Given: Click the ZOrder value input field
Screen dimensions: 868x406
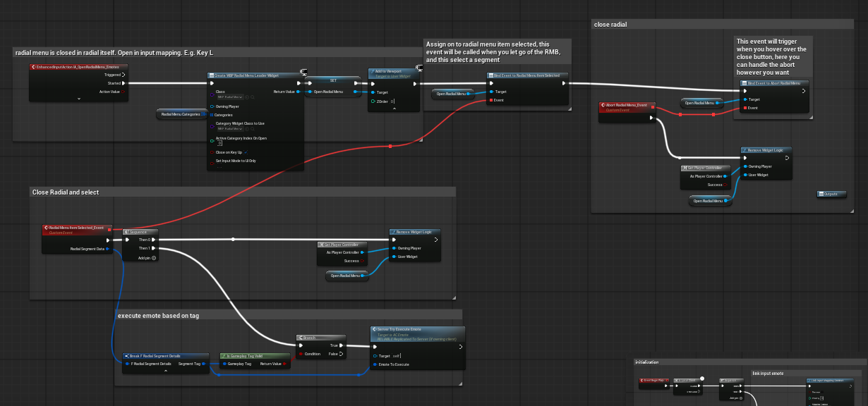Looking at the screenshot, I should coord(392,102).
